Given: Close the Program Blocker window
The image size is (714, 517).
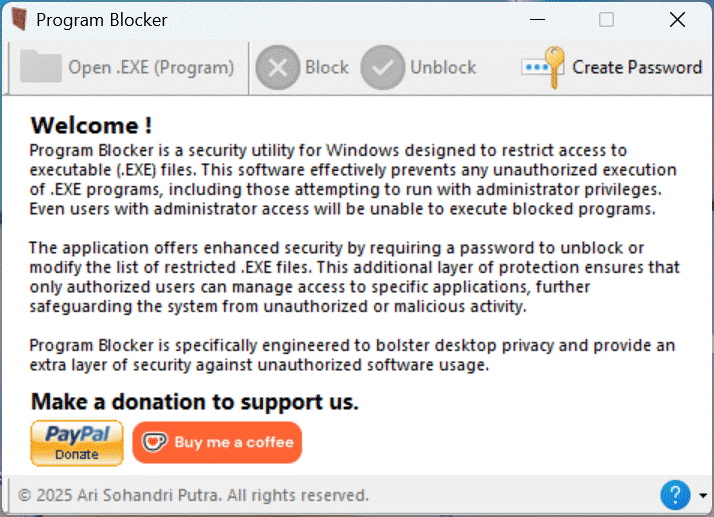Looking at the screenshot, I should 677,19.
